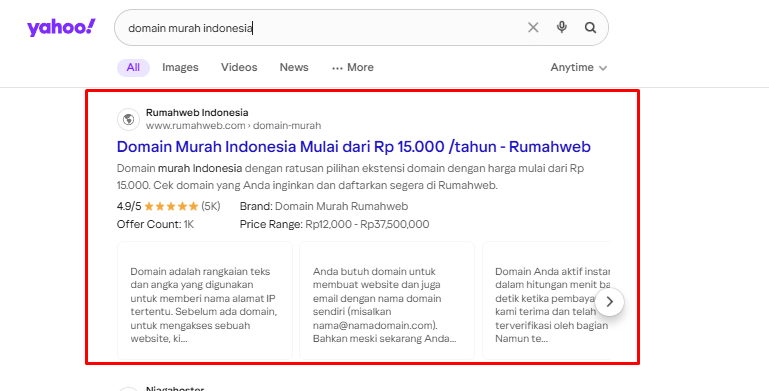Click the Yahoo logo
Image resolution: width=769 pixels, height=391 pixels.
coord(61,28)
